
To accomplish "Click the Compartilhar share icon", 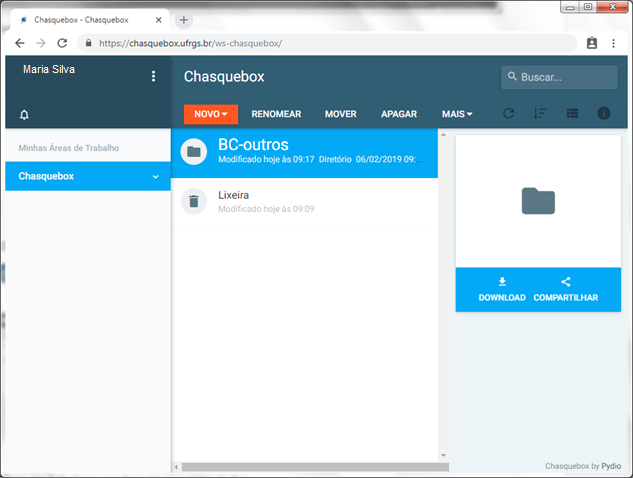I will tap(566, 281).
